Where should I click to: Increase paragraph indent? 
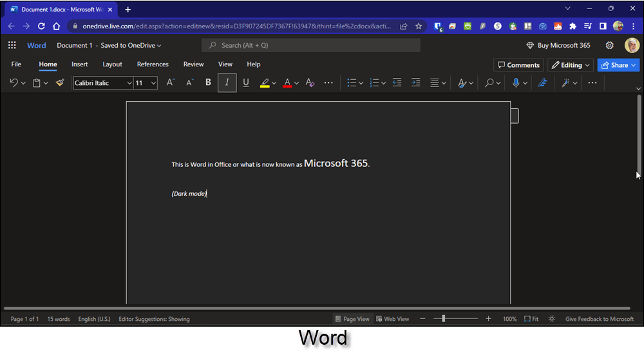(415, 82)
